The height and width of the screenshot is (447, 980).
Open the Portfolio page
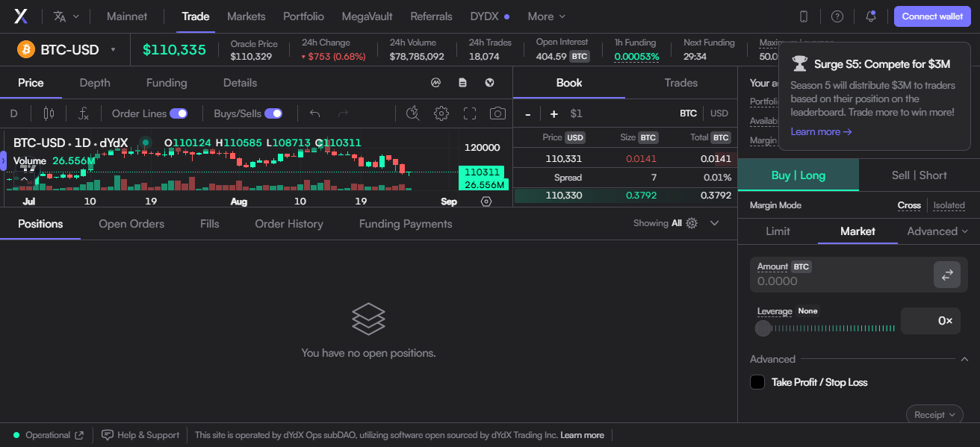point(303,16)
